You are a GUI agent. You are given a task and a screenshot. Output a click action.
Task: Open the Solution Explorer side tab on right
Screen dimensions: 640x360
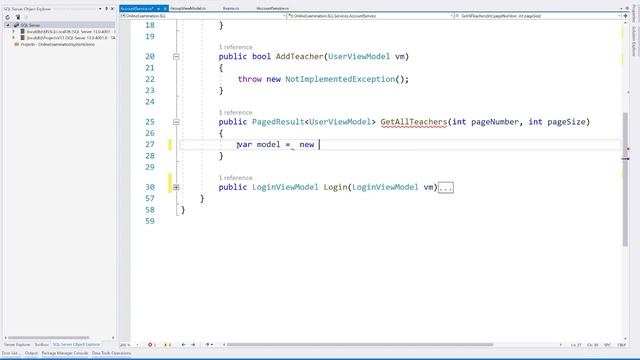point(634,41)
